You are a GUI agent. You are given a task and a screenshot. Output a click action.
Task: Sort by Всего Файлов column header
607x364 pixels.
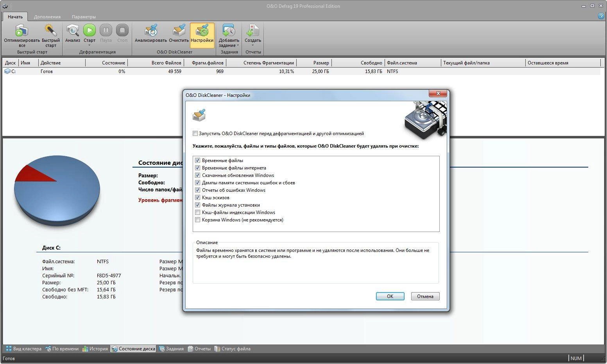click(156, 63)
